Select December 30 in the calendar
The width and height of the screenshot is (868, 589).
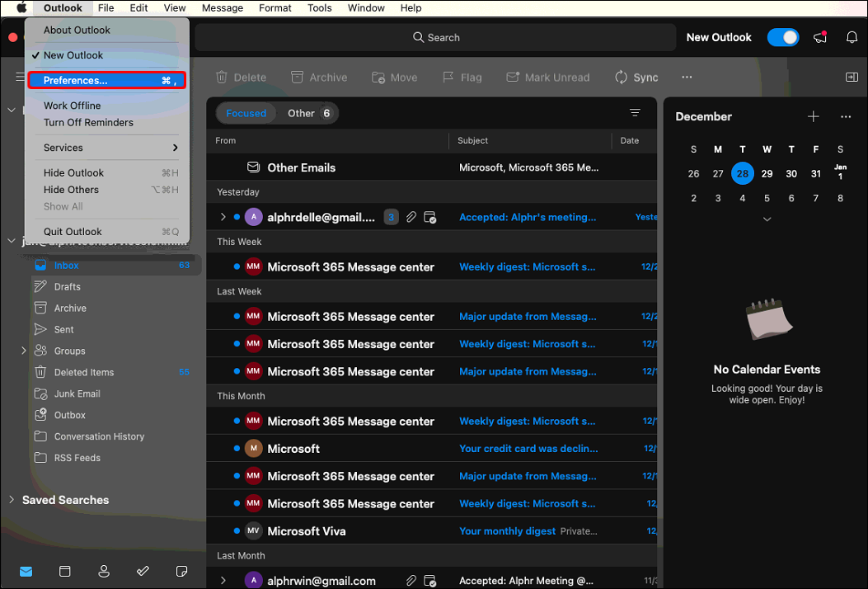791,173
